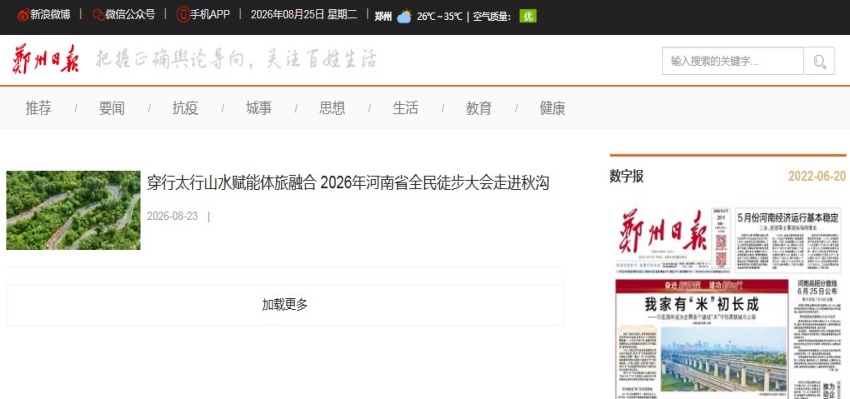
Task: Click the magnifier search button
Action: [x=819, y=61]
